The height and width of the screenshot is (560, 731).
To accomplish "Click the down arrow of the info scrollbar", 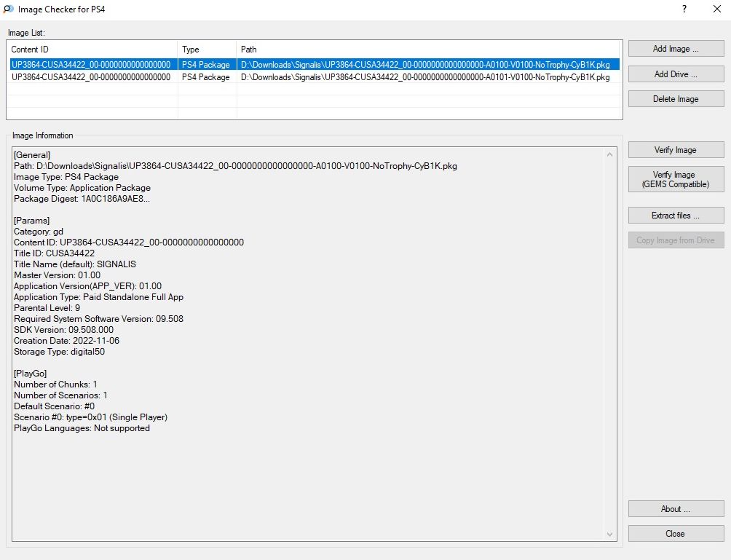I will tap(610, 535).
